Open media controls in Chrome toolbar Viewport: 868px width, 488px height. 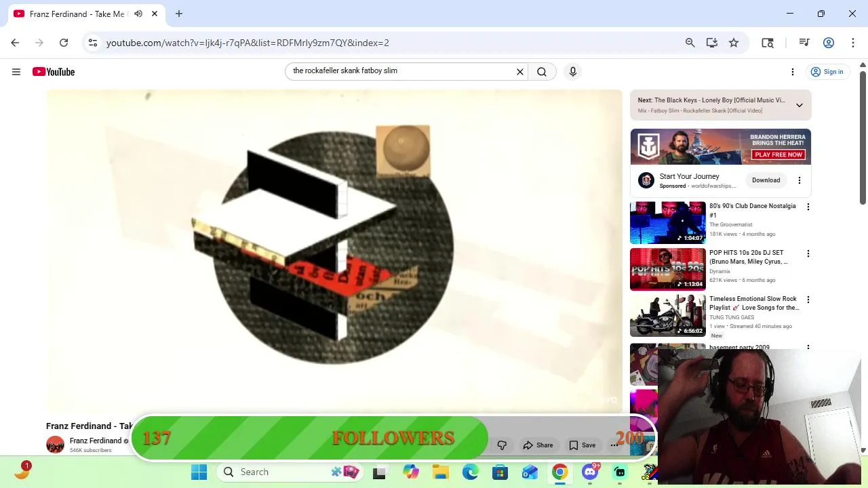tap(804, 43)
